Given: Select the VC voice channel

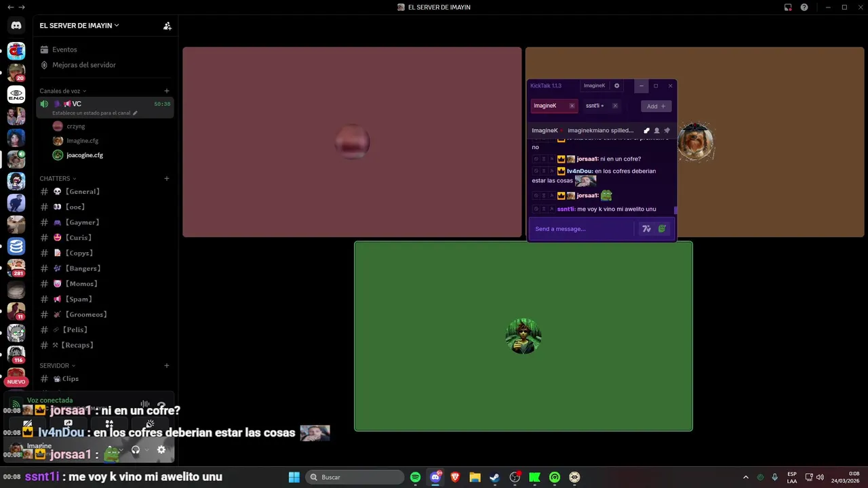Looking at the screenshot, I should 105,106.
